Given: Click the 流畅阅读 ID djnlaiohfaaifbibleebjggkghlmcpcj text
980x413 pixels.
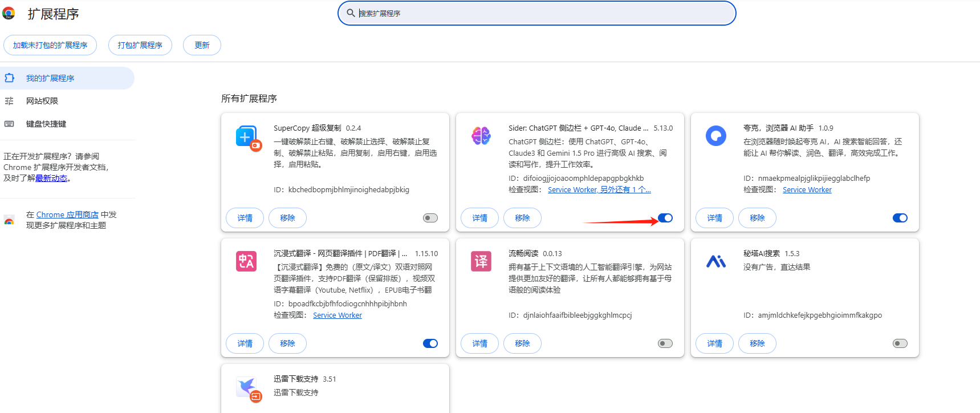Looking at the screenshot, I should pyautogui.click(x=578, y=315).
